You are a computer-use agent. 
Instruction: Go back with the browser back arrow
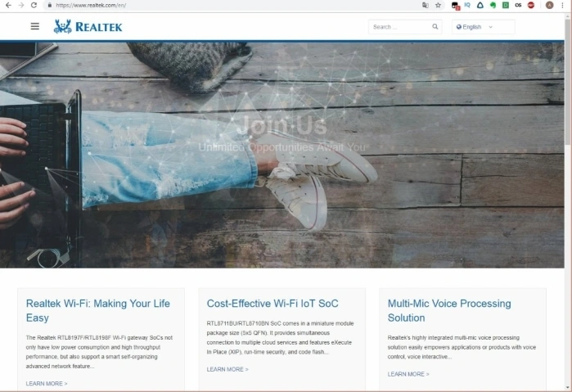click(x=8, y=5)
